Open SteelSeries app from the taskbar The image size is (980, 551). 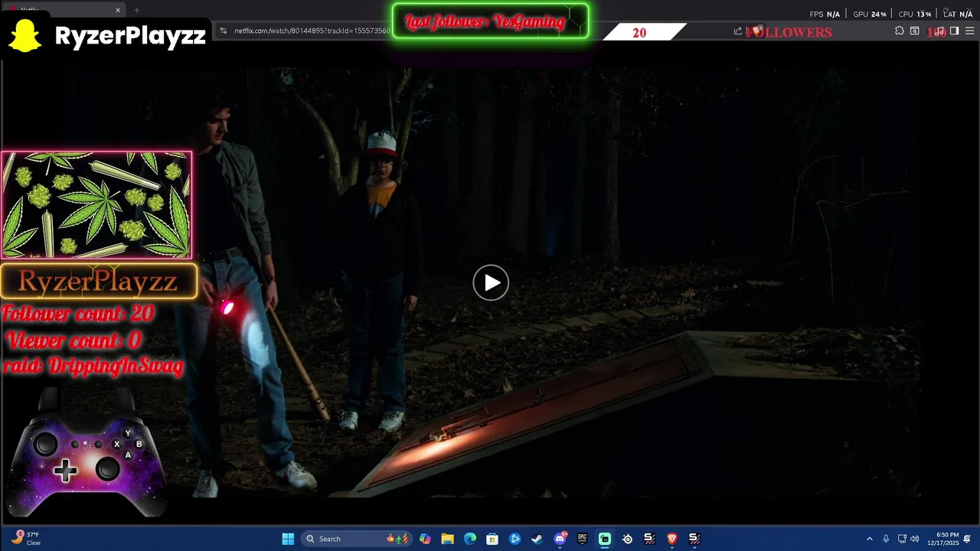[x=627, y=539]
